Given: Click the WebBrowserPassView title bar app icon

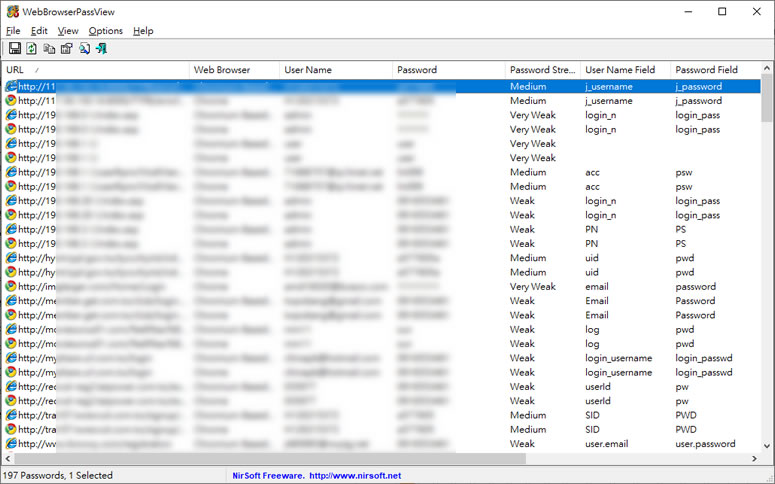Looking at the screenshot, I should 12,12.
